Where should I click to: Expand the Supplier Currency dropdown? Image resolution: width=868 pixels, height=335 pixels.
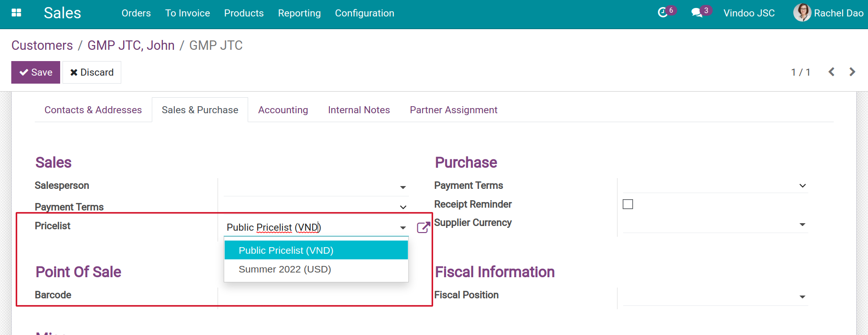click(802, 225)
